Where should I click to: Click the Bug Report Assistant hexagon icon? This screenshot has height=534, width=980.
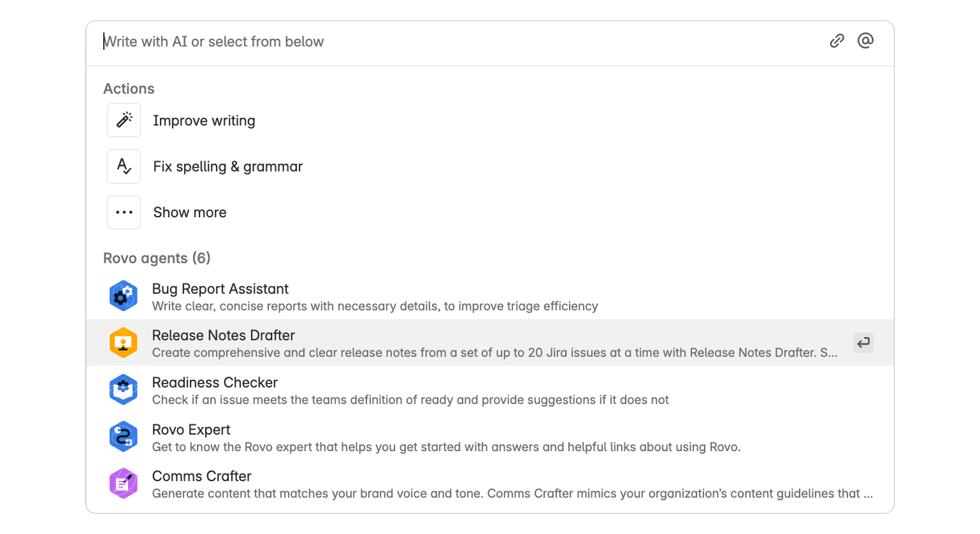tap(124, 296)
